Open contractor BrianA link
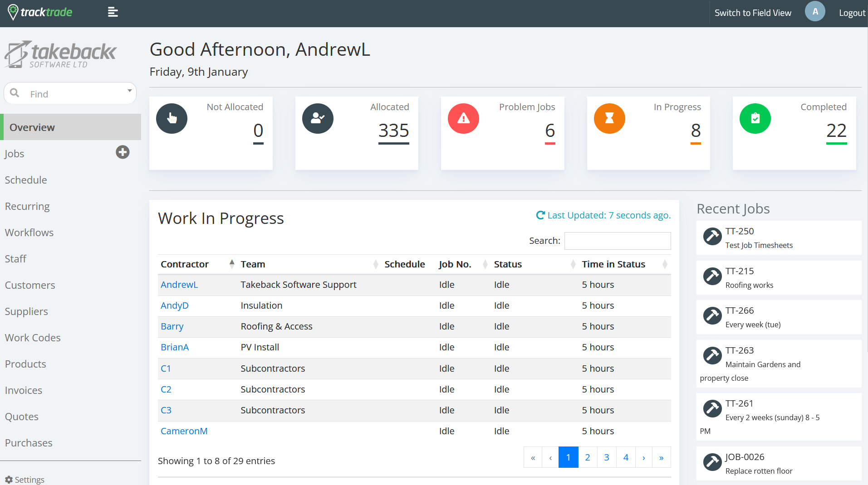The width and height of the screenshot is (868, 485). [175, 347]
